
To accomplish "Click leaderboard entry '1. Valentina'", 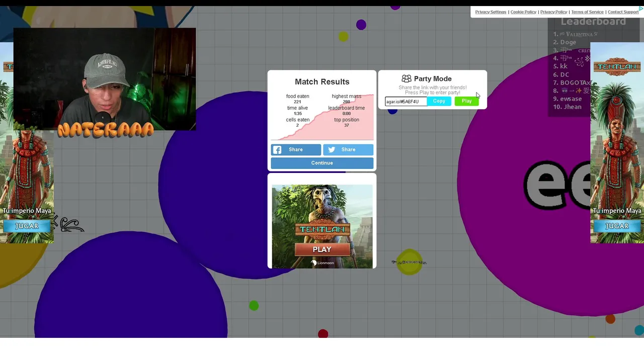I will pos(575,34).
